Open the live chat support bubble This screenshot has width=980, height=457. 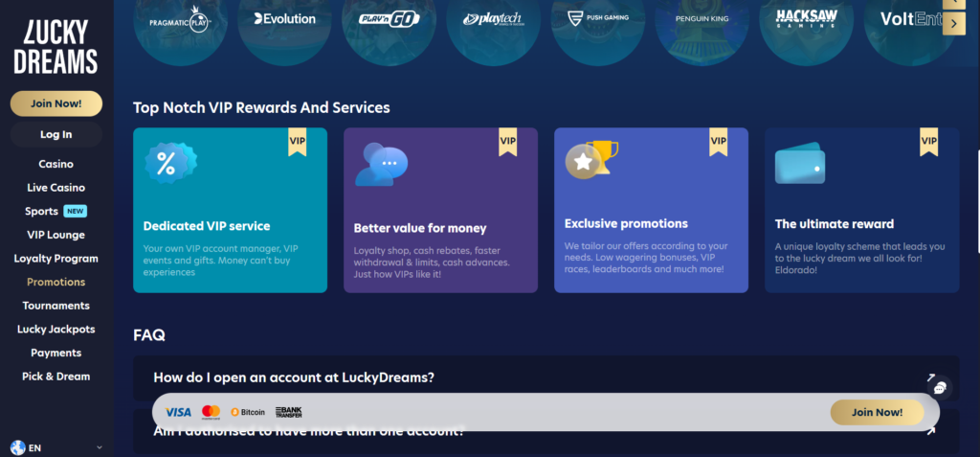coord(940,388)
